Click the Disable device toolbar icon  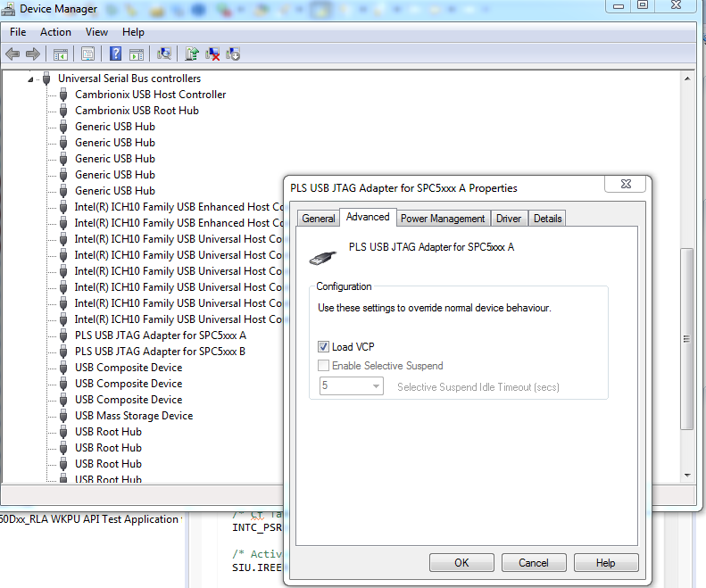click(x=233, y=54)
